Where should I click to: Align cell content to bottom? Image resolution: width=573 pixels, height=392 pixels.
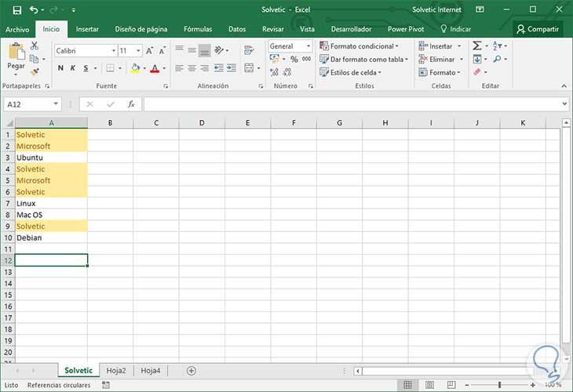(205, 51)
